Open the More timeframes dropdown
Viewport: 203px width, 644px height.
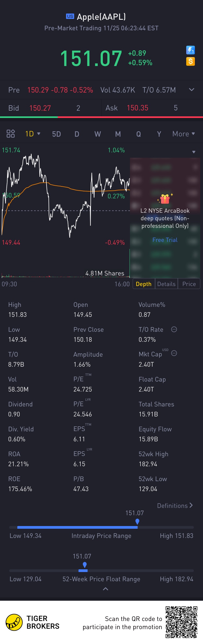(x=184, y=134)
